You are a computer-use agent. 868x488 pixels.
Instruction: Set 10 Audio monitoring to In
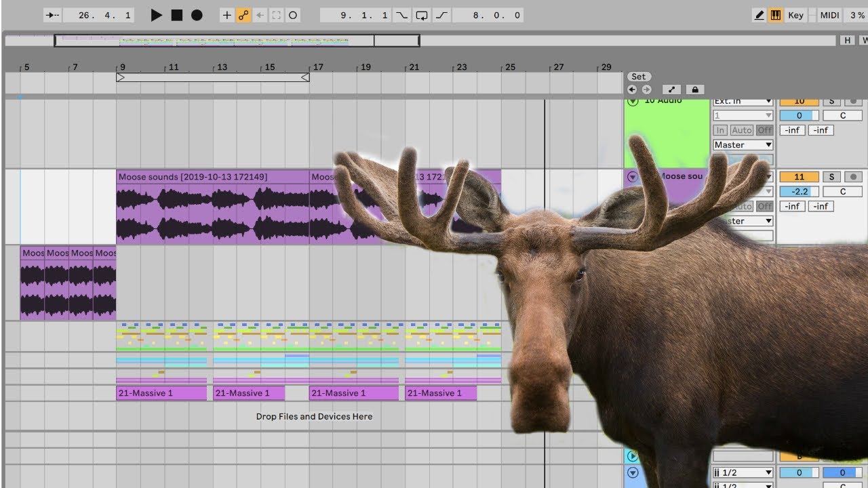click(x=720, y=130)
